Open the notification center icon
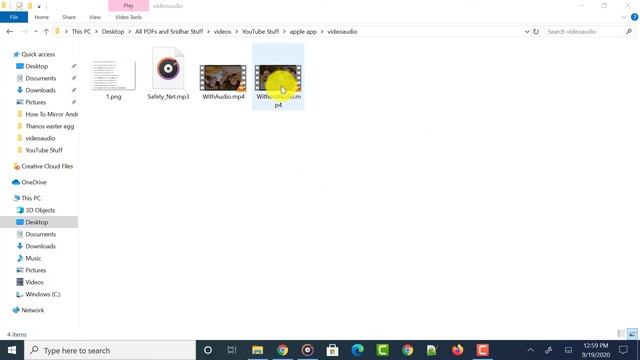 623,350
